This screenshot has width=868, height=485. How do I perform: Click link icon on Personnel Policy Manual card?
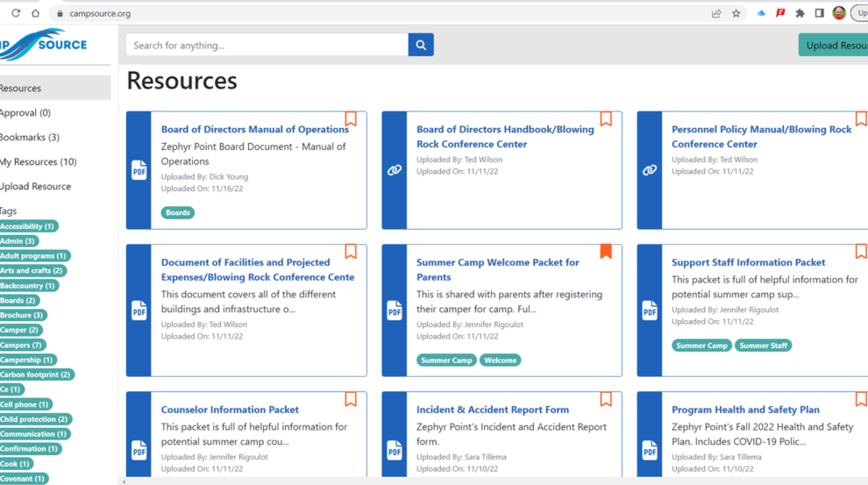pos(650,170)
